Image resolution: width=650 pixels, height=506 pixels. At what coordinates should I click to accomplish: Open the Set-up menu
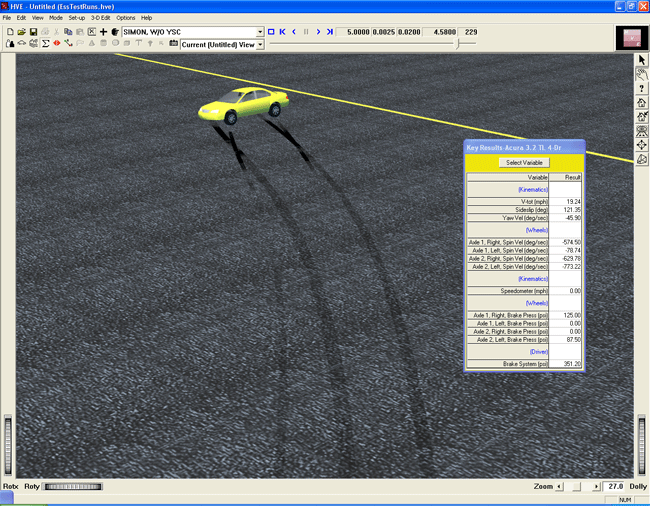[77, 18]
